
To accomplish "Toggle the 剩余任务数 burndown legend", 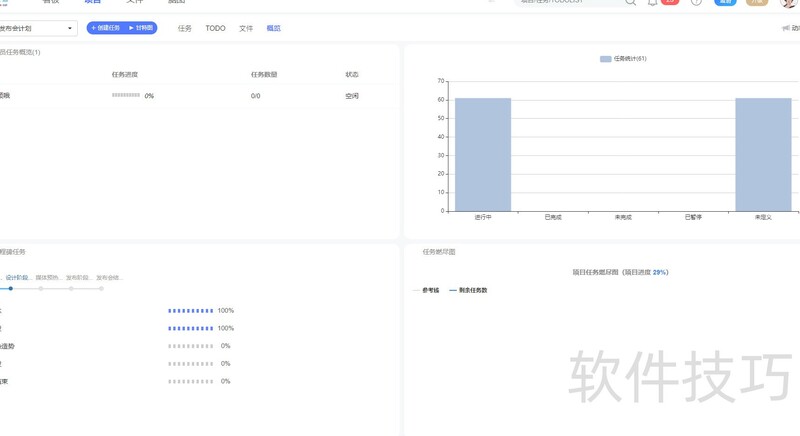I will click(468, 290).
